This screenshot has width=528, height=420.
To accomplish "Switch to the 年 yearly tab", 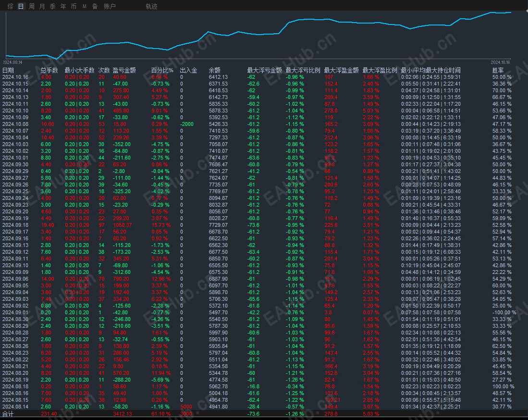I will tap(63, 6).
